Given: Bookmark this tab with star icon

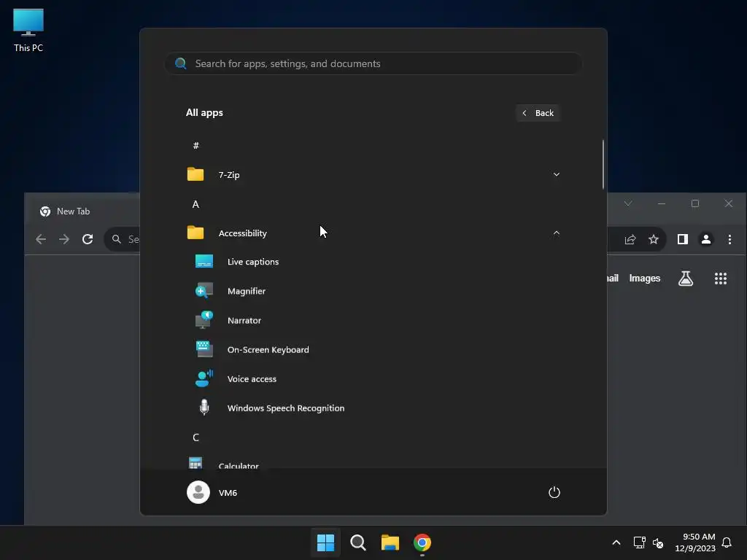Looking at the screenshot, I should coord(653,239).
